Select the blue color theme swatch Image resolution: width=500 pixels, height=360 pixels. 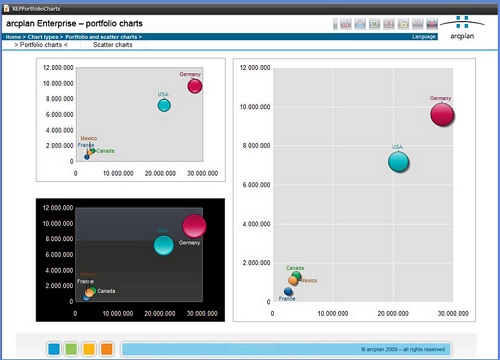[x=54, y=349]
